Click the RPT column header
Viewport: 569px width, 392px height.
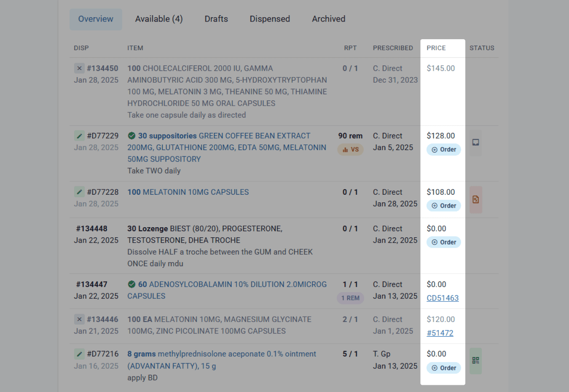[x=350, y=48]
